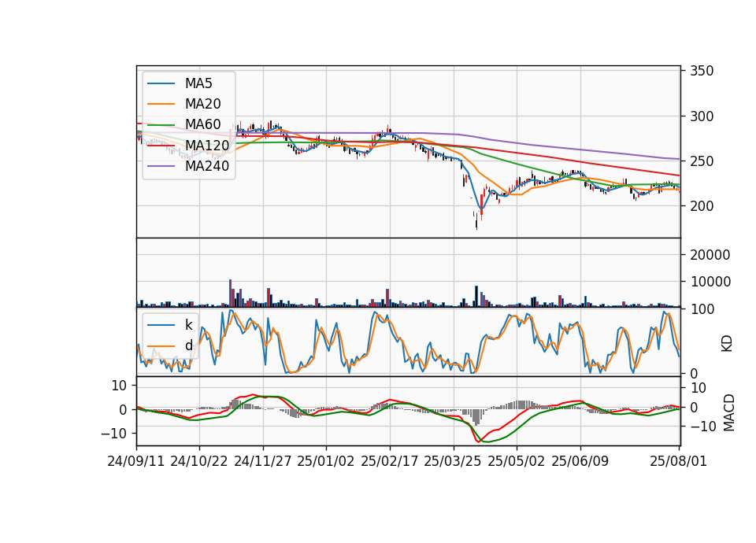Click the MA60 legend label
The height and width of the screenshot is (543, 756).
coord(202,124)
